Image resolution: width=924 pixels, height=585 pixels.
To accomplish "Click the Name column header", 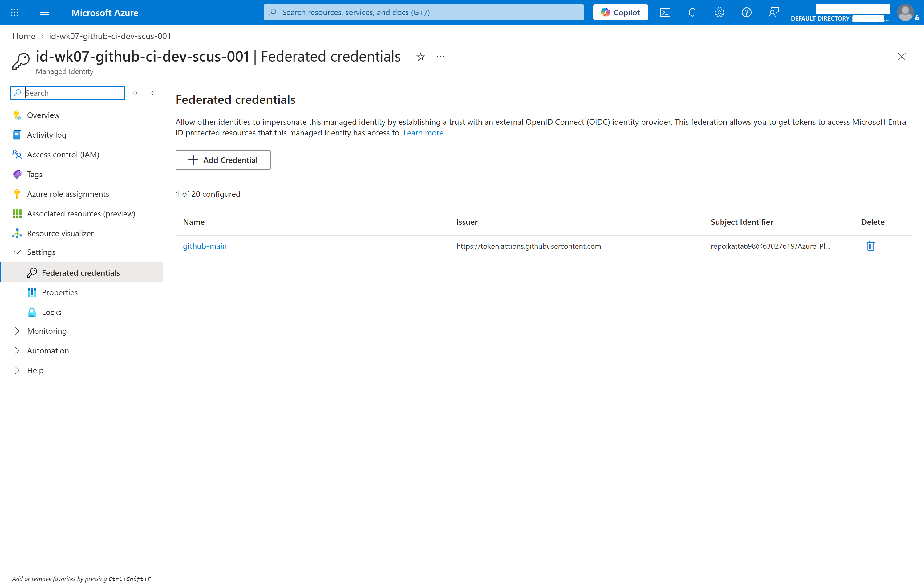I will coord(193,222).
